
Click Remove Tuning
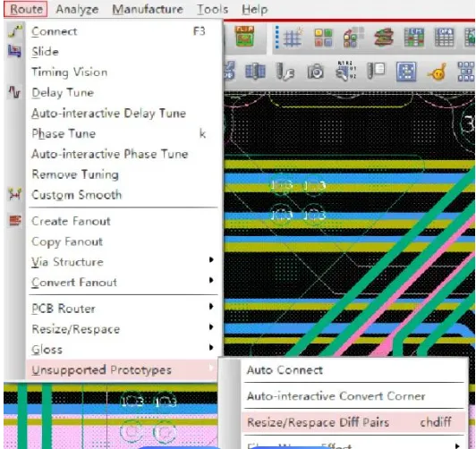click(x=122, y=174)
